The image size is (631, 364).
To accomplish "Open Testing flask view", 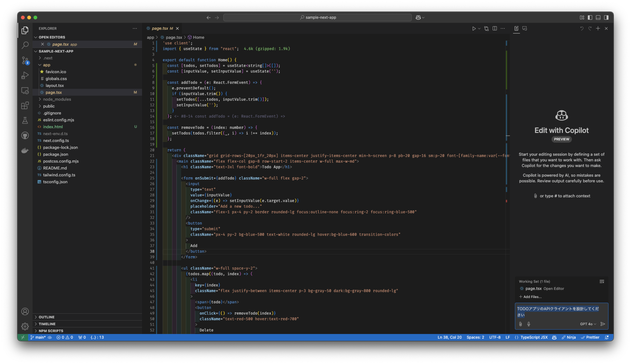I will click(25, 120).
